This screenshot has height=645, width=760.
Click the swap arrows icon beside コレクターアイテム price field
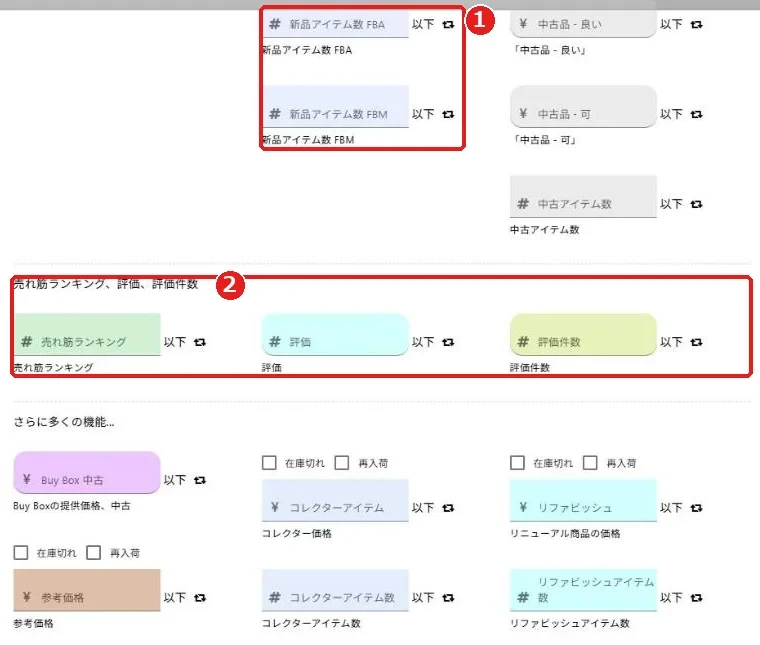(x=448, y=508)
